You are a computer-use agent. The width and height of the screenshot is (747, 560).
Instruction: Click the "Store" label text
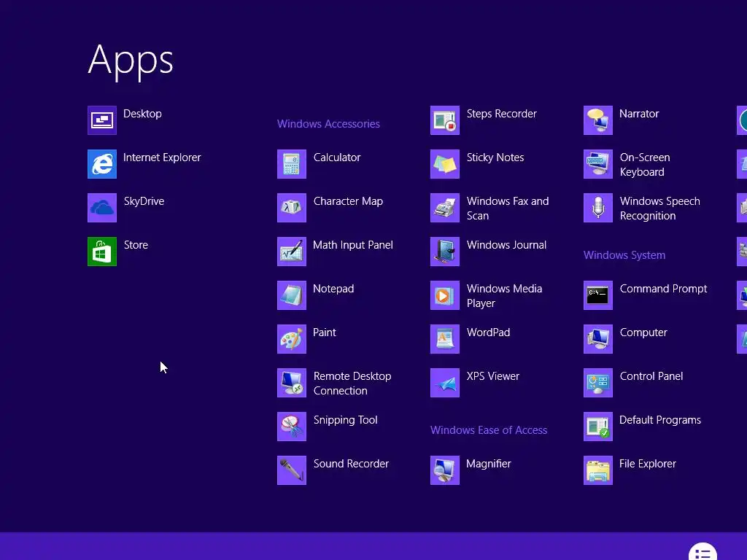[136, 245]
